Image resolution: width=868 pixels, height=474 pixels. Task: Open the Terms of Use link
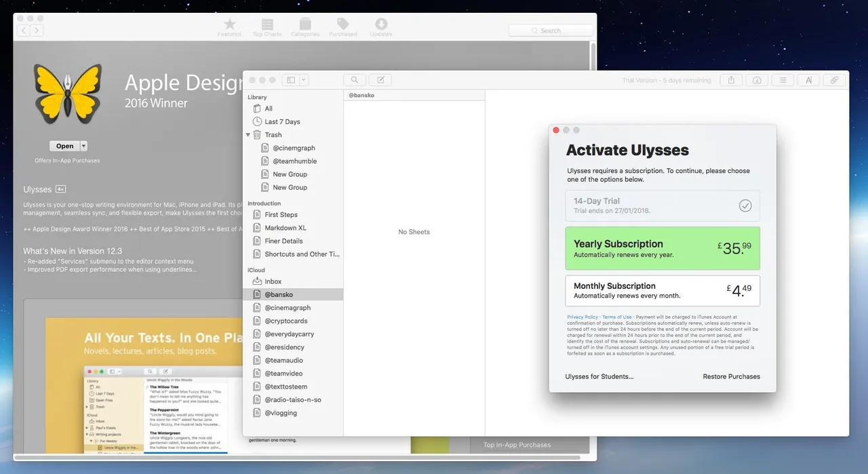click(x=617, y=317)
